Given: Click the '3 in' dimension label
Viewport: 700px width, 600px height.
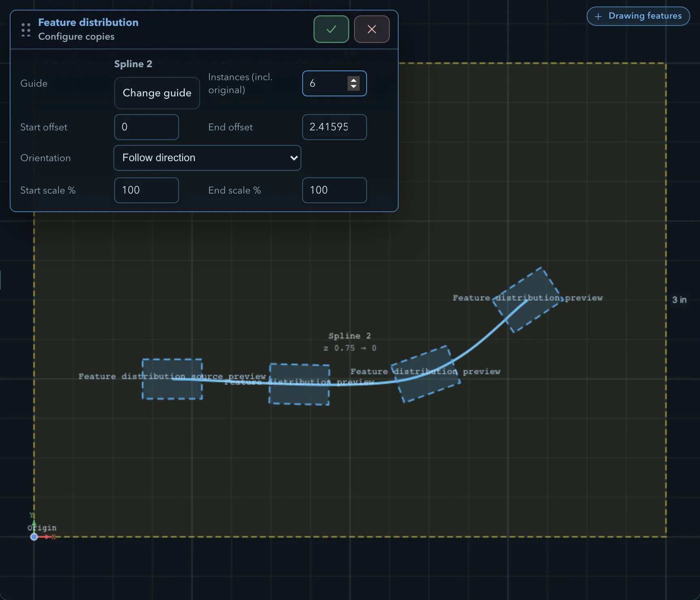Looking at the screenshot, I should click(x=679, y=300).
